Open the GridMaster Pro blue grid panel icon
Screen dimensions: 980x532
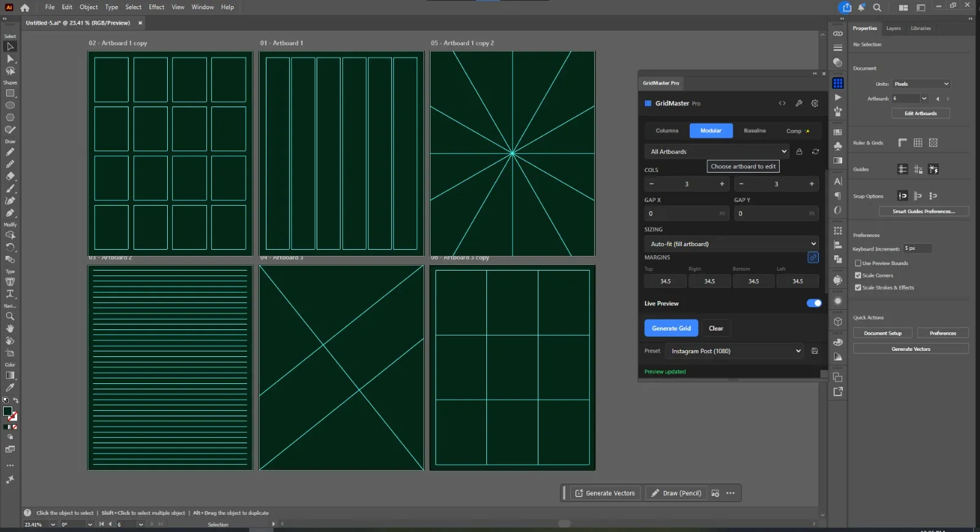coord(838,83)
